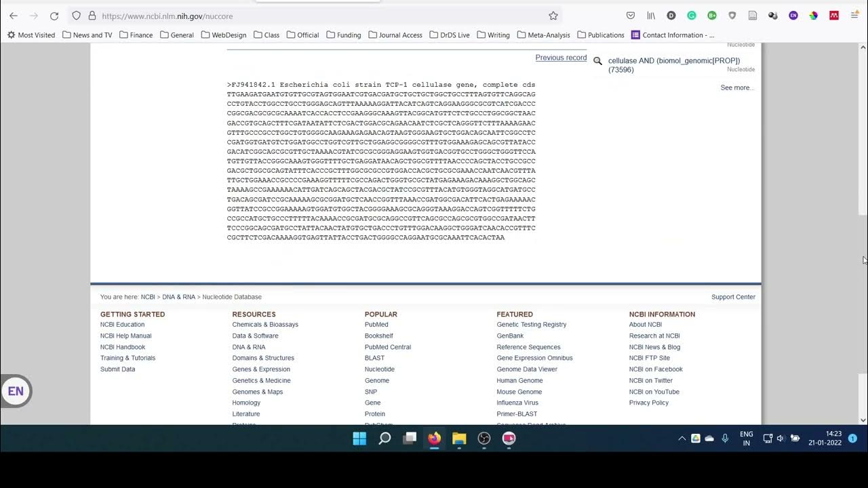Open the notification center badge

(x=852, y=439)
